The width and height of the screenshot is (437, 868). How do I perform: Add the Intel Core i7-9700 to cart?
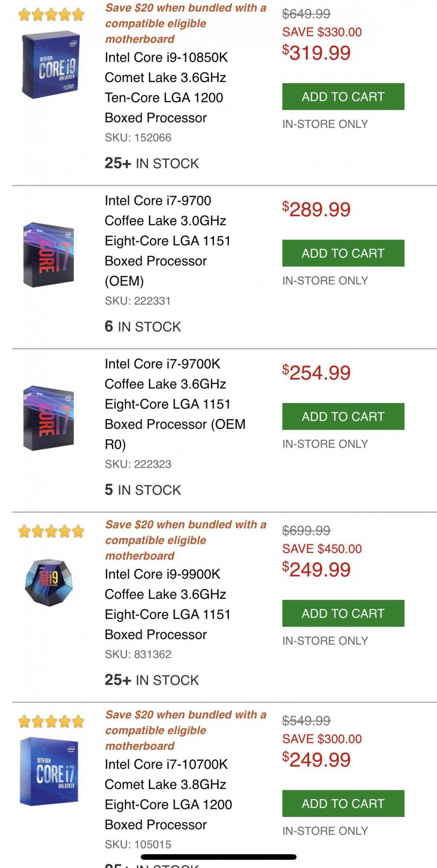pyautogui.click(x=343, y=253)
